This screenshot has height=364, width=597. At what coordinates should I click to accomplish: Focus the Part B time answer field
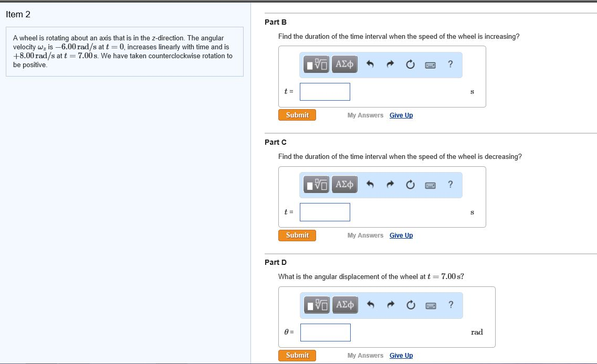coord(325,92)
